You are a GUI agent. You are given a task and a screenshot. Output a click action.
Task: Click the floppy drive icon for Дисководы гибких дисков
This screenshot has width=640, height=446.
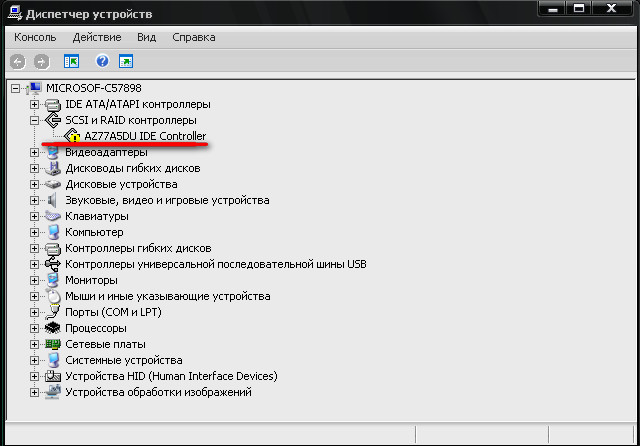point(53,169)
